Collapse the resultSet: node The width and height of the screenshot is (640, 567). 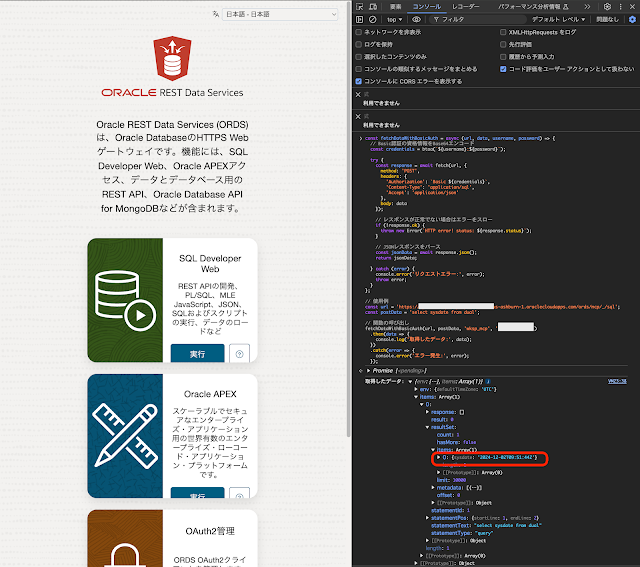tap(427, 427)
